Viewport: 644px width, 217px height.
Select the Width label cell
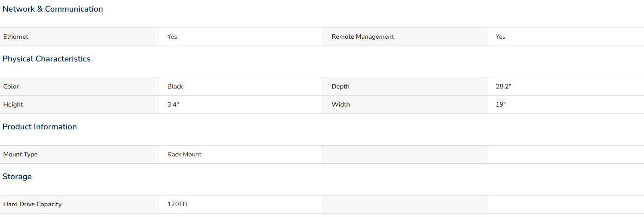point(404,104)
